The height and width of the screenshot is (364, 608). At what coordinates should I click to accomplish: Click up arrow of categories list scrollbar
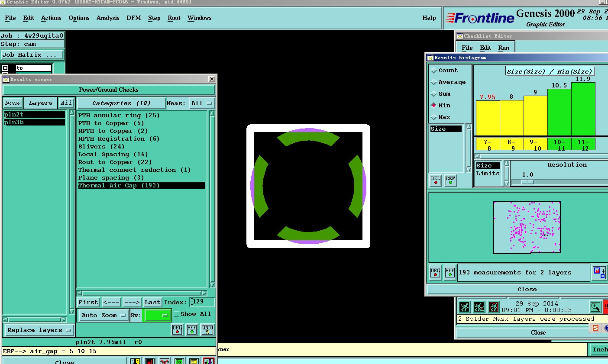coord(212,113)
